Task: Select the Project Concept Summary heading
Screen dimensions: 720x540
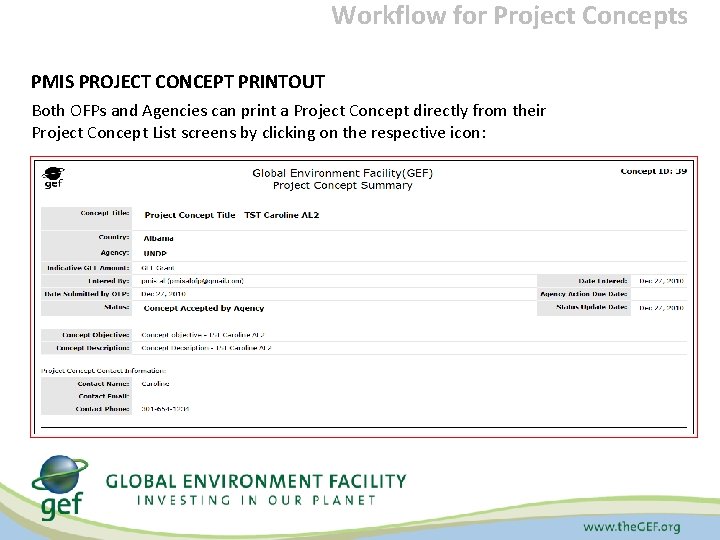Action: click(x=343, y=186)
